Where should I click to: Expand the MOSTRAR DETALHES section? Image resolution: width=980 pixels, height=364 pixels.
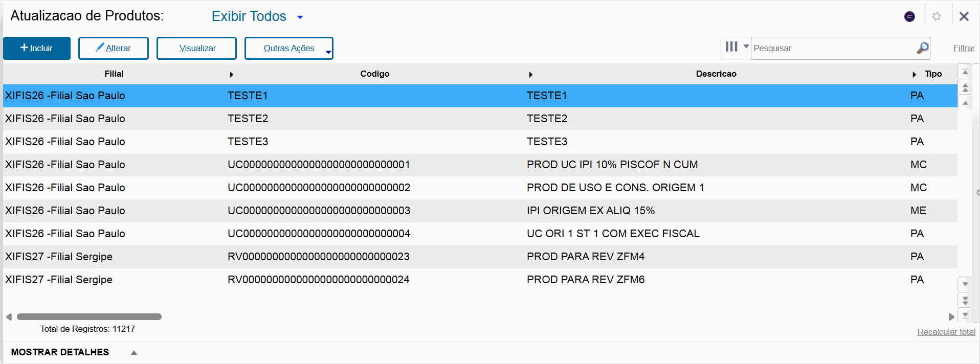pyautogui.click(x=134, y=352)
